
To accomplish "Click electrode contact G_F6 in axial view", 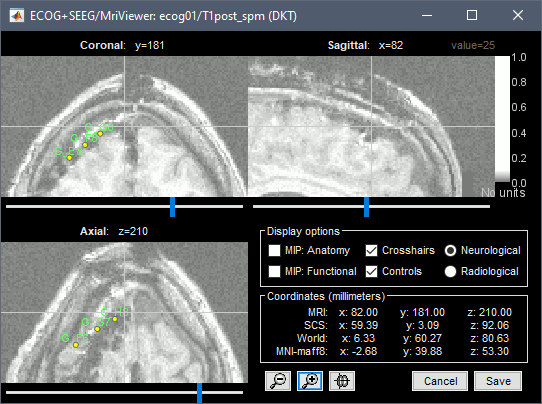I will click(76, 345).
